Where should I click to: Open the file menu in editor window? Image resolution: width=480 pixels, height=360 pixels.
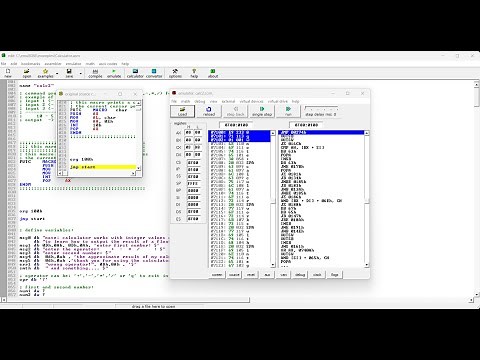tap(4, 64)
